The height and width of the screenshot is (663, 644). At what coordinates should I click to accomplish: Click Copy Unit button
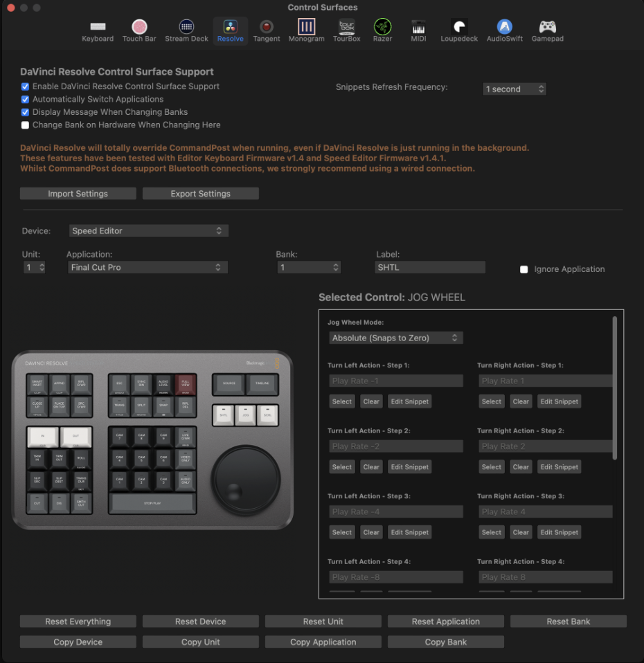pyautogui.click(x=201, y=642)
